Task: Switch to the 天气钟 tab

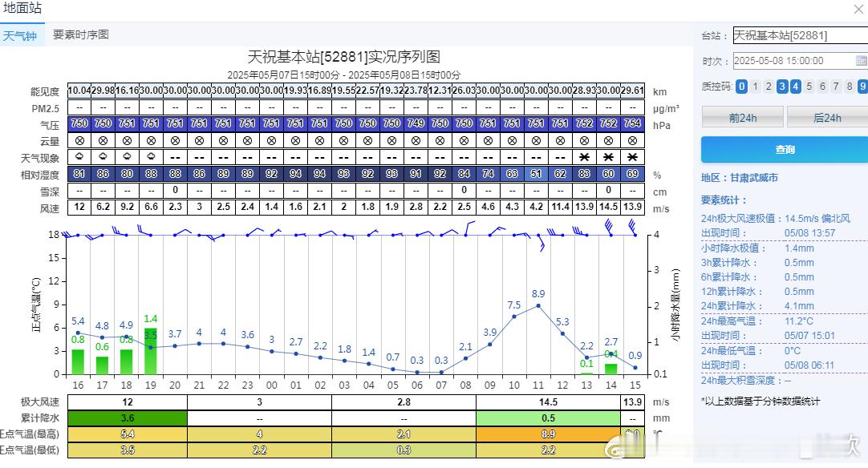Action: tap(20, 35)
